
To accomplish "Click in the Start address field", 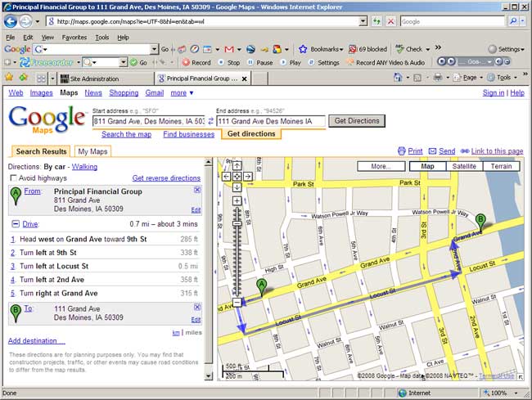I will pyautogui.click(x=149, y=121).
